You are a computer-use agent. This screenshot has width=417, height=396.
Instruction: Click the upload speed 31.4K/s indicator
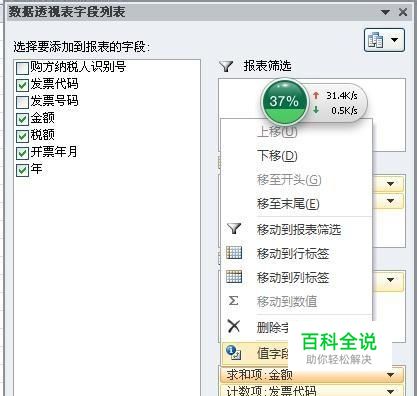click(x=336, y=96)
